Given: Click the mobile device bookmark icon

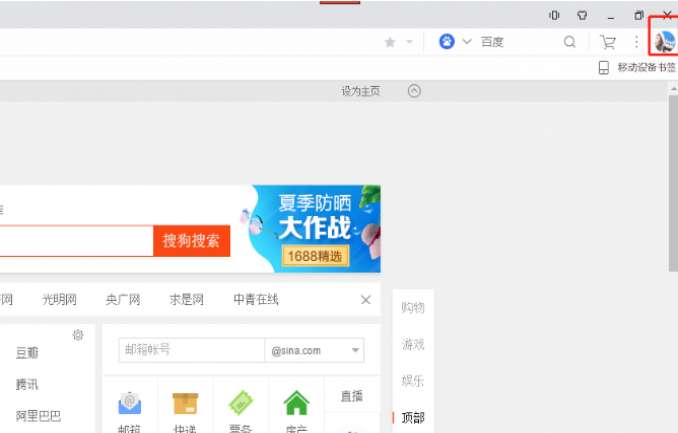Looking at the screenshot, I should coord(604,68).
